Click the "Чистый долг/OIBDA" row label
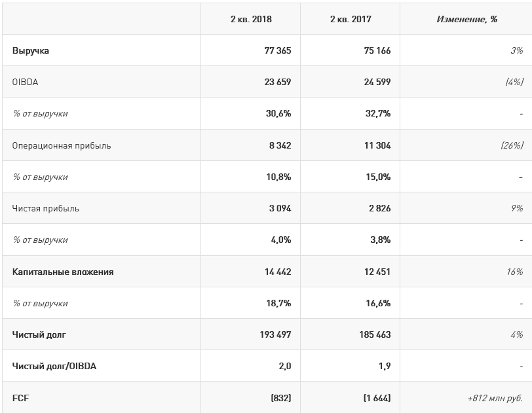 [x=54, y=366]
